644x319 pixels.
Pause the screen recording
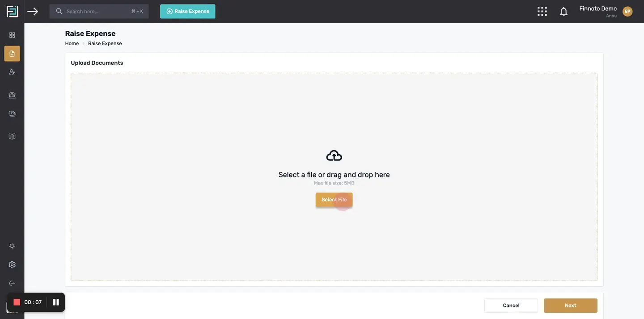coord(56,302)
